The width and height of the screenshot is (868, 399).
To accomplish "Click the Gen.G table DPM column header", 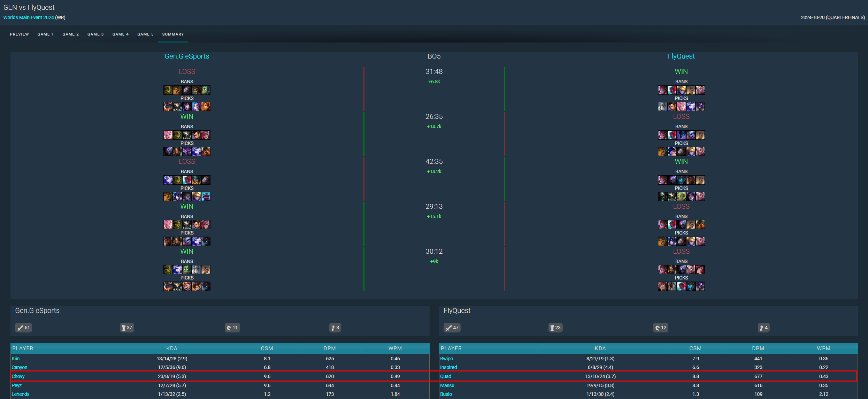I will [330, 348].
